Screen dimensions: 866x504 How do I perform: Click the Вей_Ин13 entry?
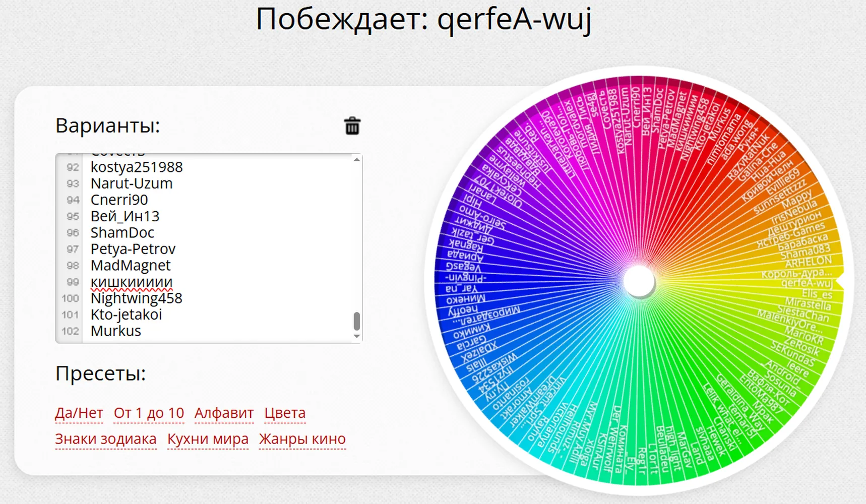125,216
